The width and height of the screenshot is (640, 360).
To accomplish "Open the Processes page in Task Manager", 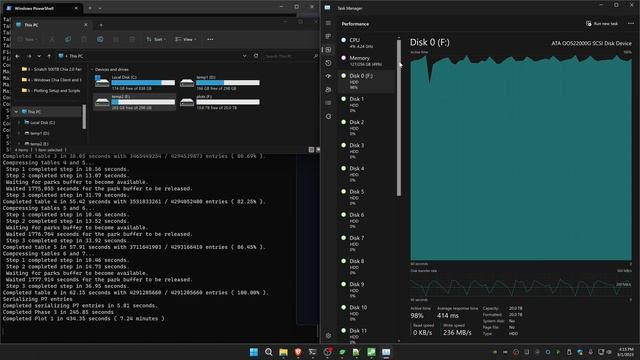I will point(328,36).
